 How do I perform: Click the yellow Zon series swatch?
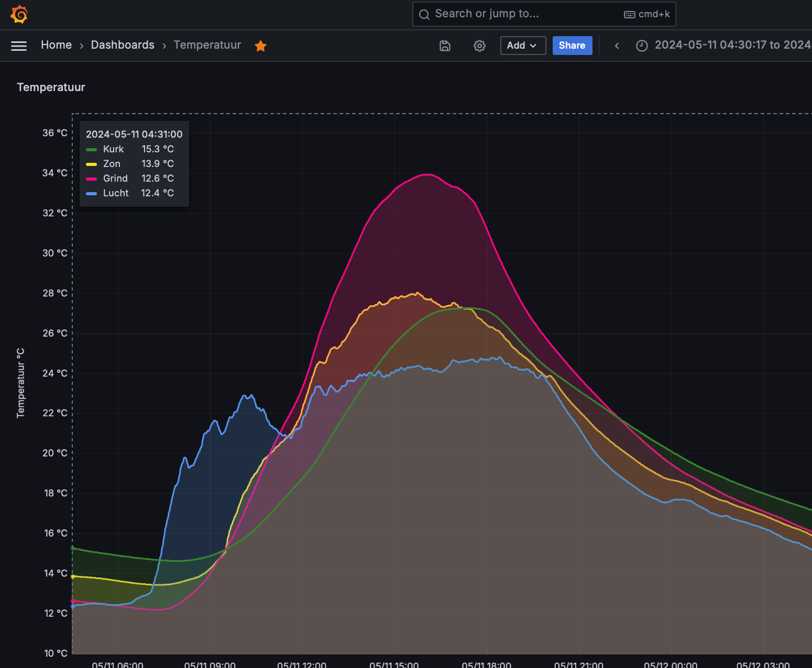click(92, 164)
